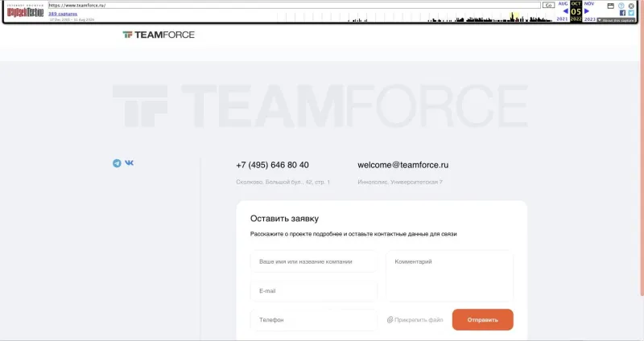
Task: Click the TEAMFORCE header logo
Action: pos(159,35)
